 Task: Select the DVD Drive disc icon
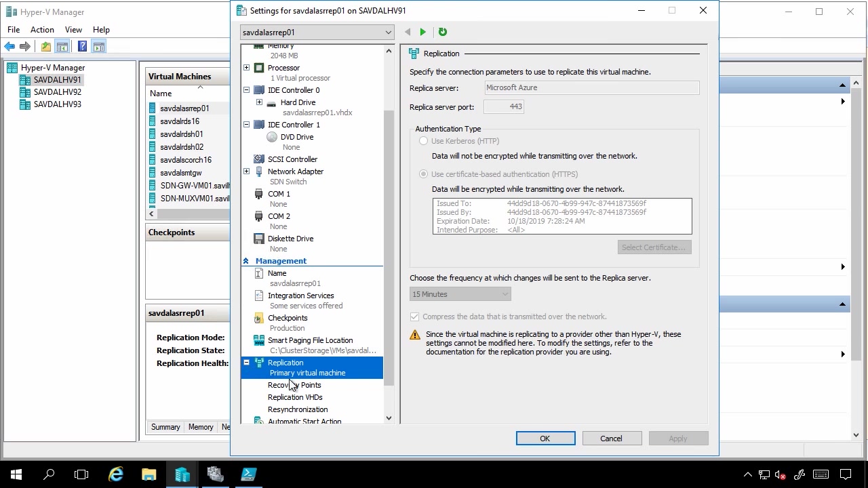coord(272,137)
